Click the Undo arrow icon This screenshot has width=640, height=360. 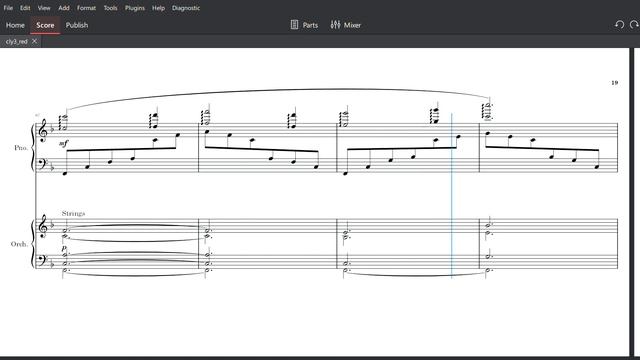[x=619, y=24]
